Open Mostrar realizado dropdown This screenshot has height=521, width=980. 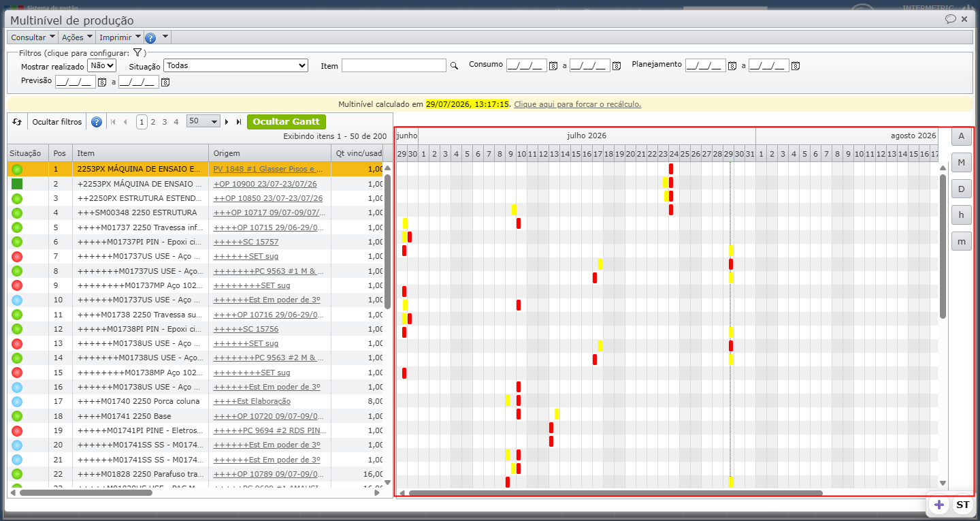coord(102,66)
